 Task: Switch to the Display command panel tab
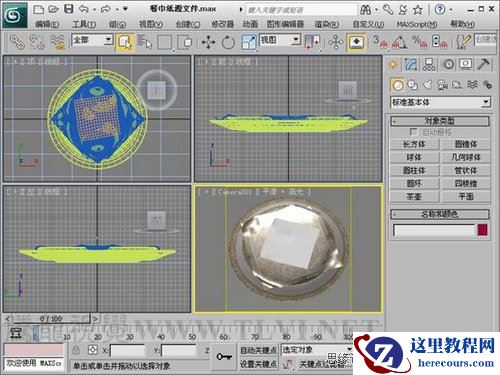click(x=465, y=64)
